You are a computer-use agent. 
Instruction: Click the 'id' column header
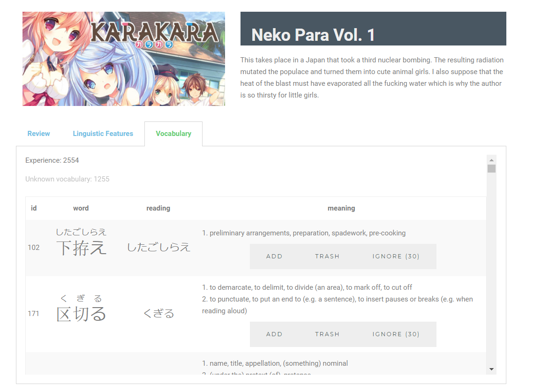(34, 208)
